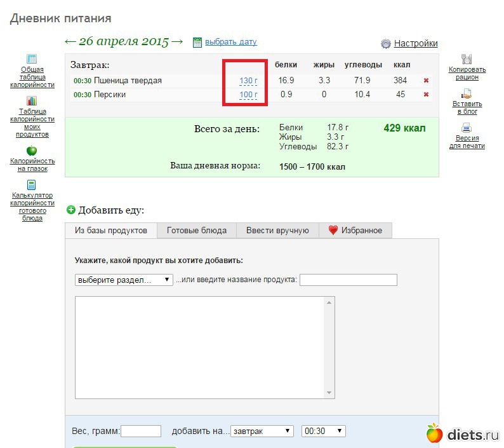The image size is (504, 448).
Task: Open the завтрак meal selection dropdown
Action: [x=262, y=431]
